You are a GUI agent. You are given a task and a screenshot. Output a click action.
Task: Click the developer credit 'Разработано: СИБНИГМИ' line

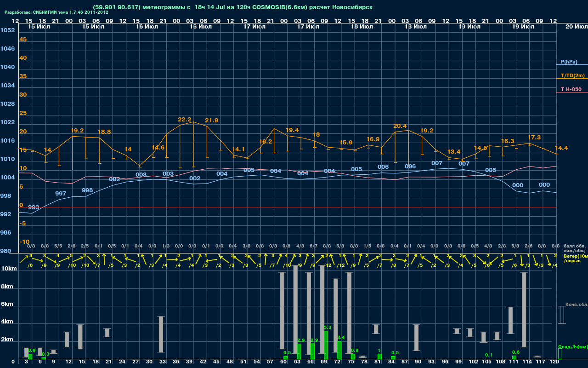[57, 12]
